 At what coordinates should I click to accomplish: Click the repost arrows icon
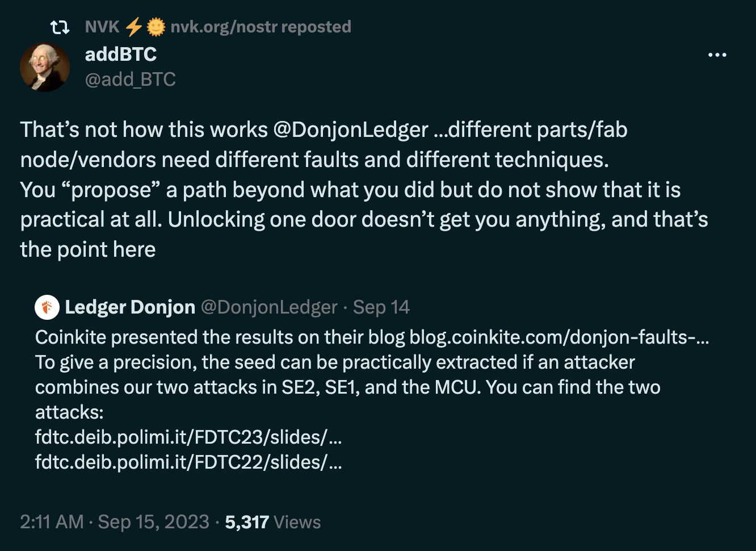(60, 27)
